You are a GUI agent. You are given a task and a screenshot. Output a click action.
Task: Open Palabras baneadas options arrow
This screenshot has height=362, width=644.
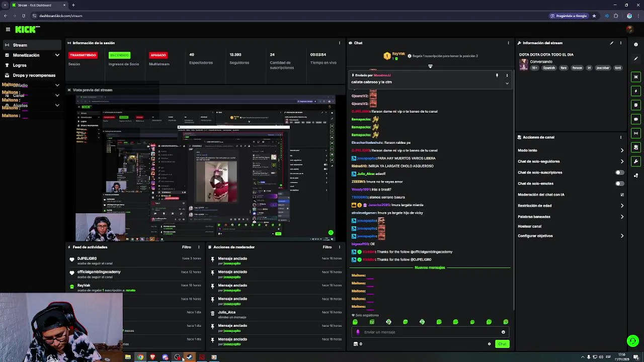tap(622, 217)
